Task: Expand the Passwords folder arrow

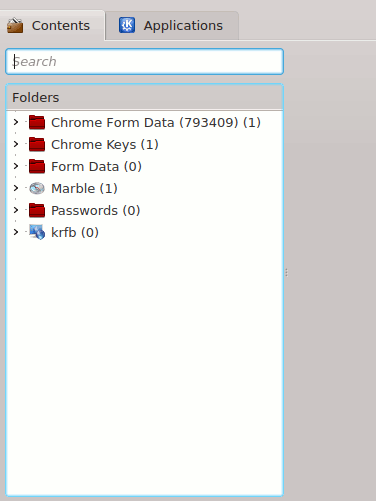Action: click(x=16, y=210)
